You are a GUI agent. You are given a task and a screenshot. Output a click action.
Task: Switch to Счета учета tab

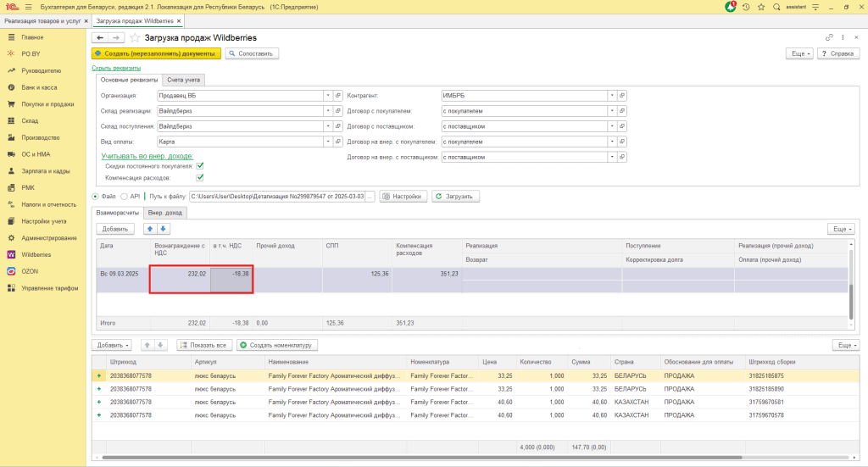184,80
